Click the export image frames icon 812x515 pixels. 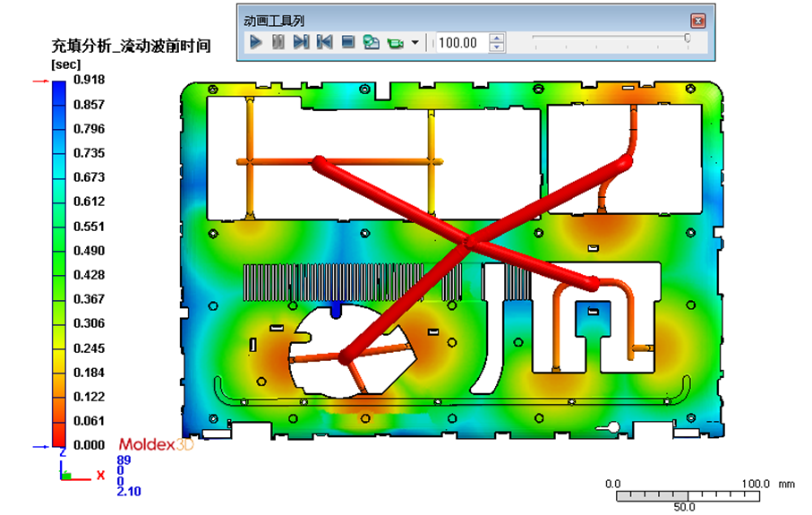[x=372, y=42]
